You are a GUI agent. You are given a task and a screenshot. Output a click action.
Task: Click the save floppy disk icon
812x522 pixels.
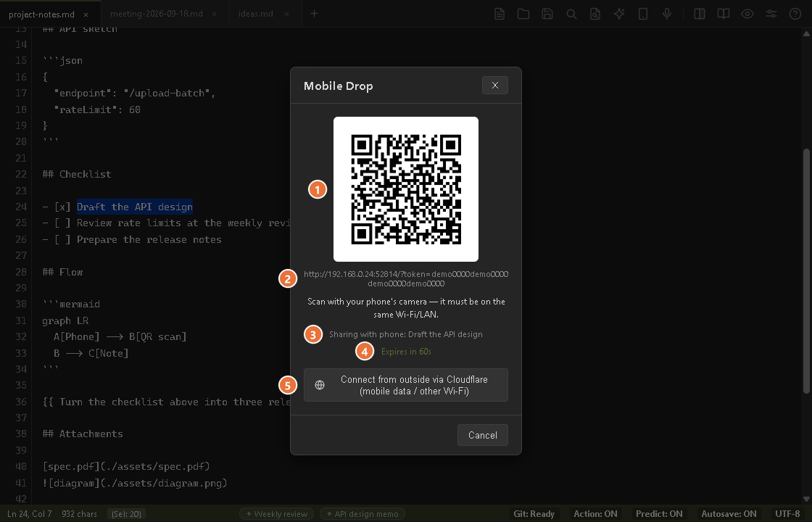point(547,14)
